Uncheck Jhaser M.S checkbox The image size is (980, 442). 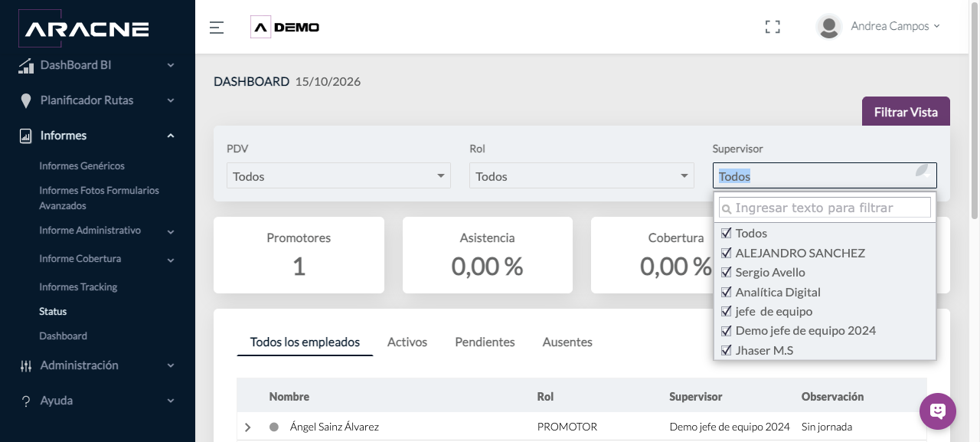pos(727,350)
